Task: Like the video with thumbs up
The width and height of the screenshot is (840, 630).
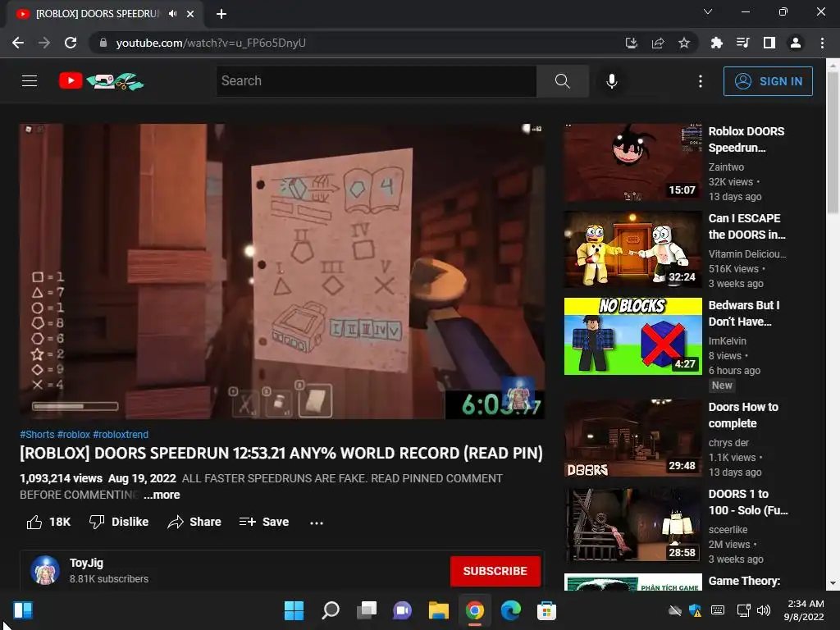Action: (x=48, y=522)
